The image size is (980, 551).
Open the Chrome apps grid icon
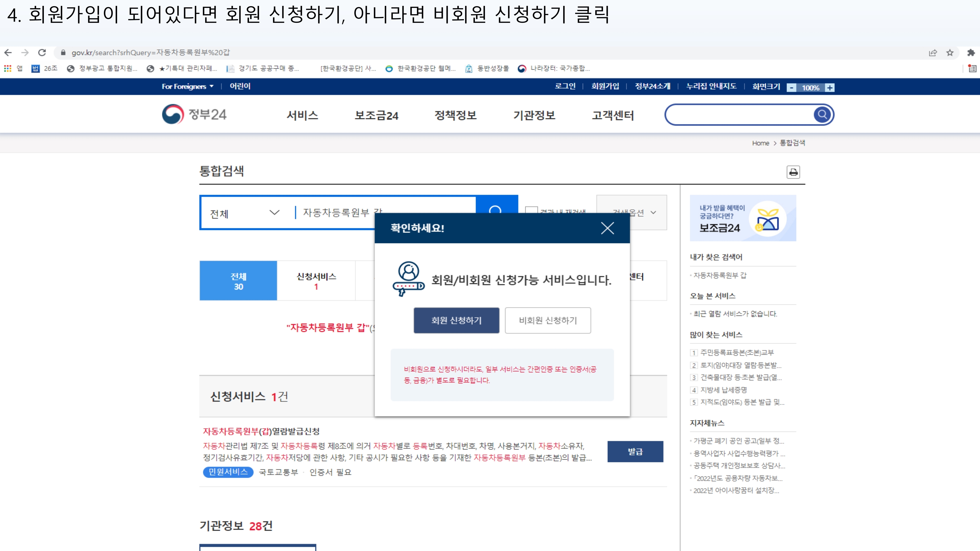(8, 69)
